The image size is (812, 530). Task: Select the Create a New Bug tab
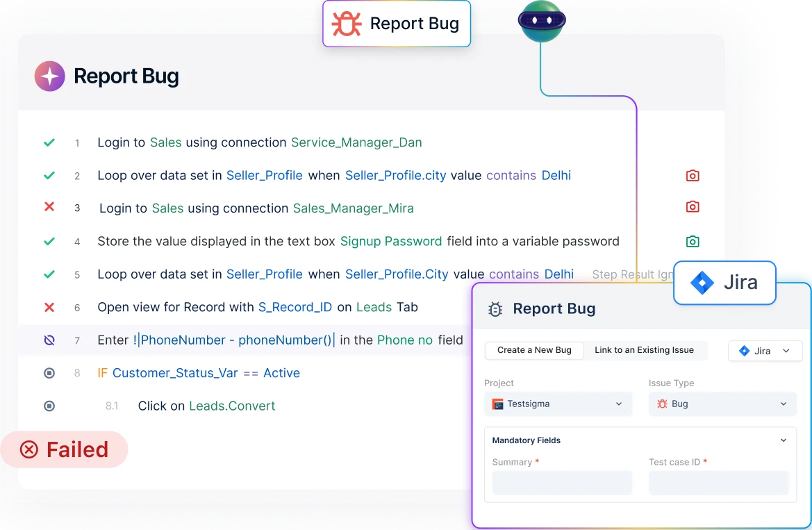534,350
